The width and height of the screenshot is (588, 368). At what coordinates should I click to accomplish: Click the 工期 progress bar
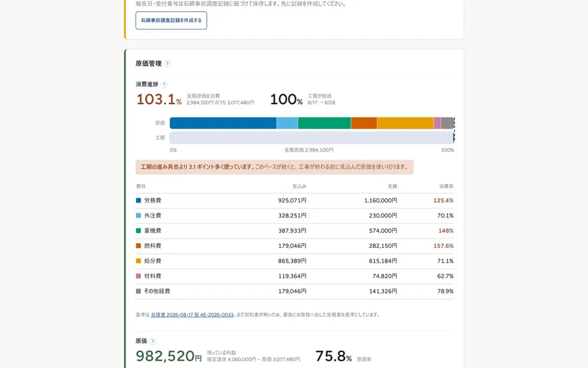pos(312,138)
